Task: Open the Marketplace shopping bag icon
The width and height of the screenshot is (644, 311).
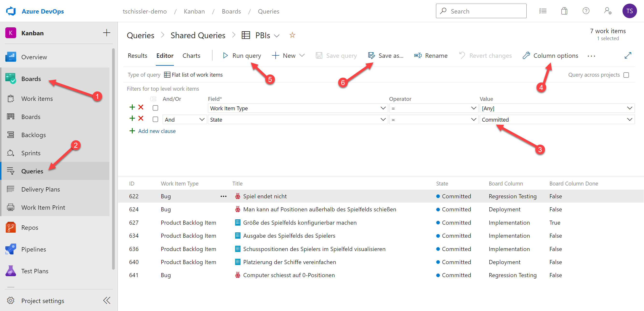Action: pyautogui.click(x=564, y=11)
